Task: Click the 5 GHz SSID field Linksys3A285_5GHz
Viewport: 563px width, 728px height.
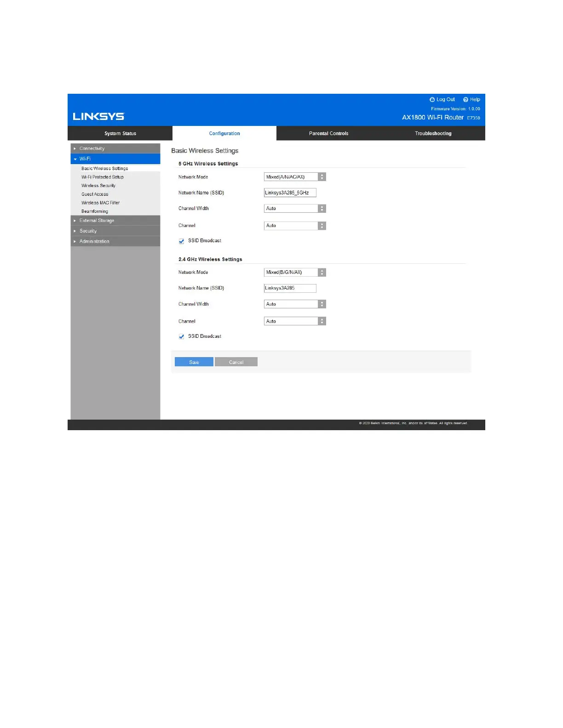Action: 290,193
